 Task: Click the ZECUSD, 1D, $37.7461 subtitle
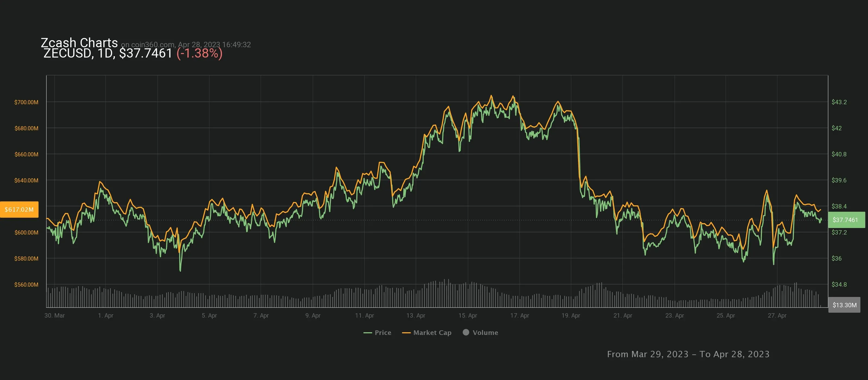pyautogui.click(x=108, y=53)
